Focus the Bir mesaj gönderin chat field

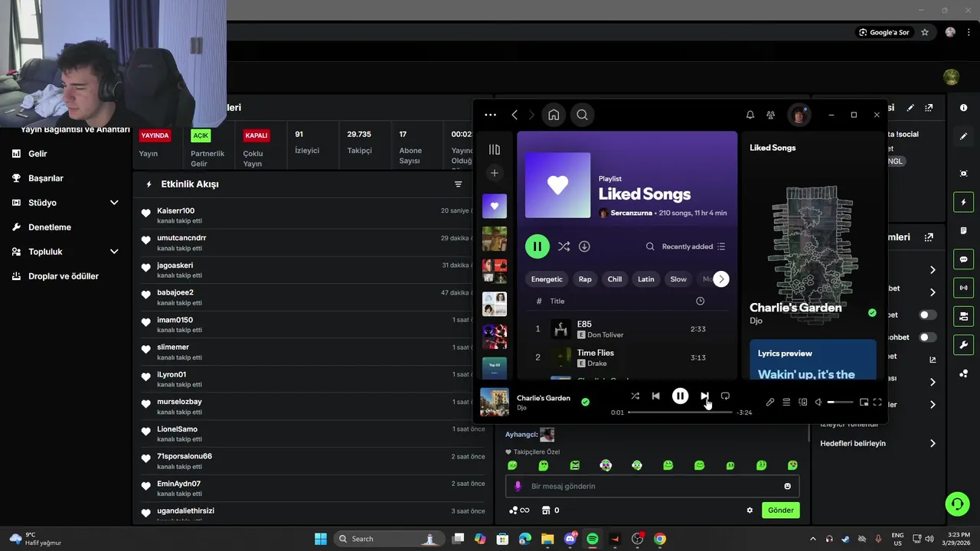tap(652, 486)
